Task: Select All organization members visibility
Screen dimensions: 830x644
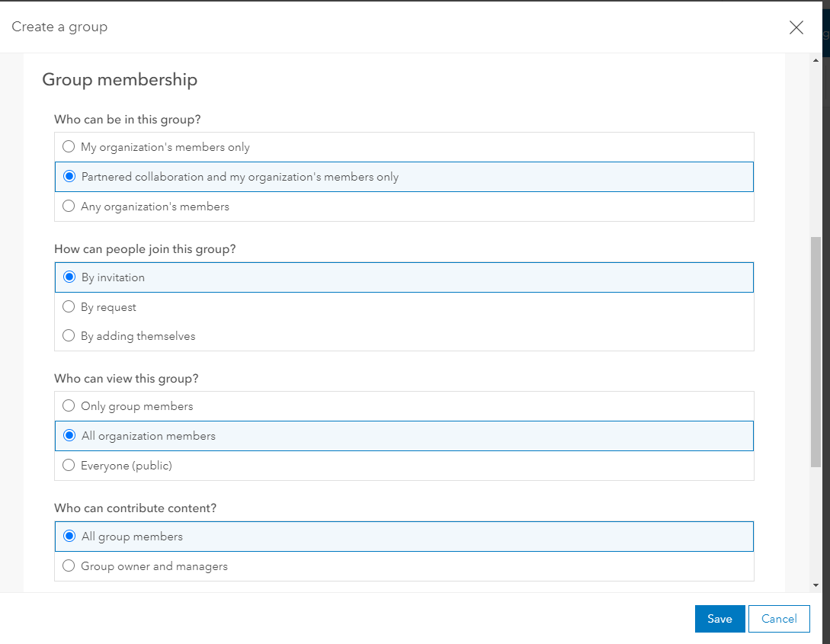Action: tap(69, 436)
